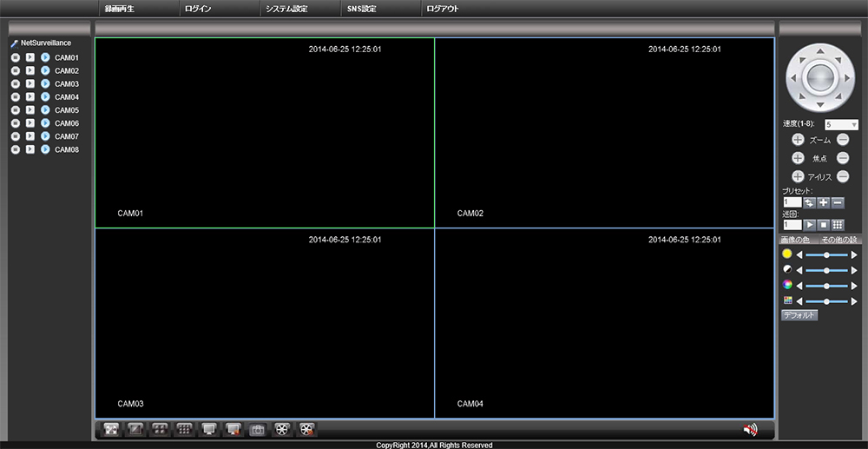Screen dimensions: 868x449
Task: Close all video channels, monitor with red mark
Action: point(233,429)
